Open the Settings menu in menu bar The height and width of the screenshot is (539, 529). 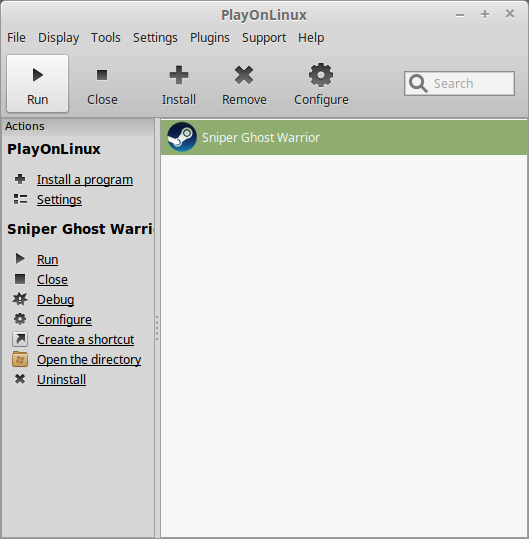155,37
